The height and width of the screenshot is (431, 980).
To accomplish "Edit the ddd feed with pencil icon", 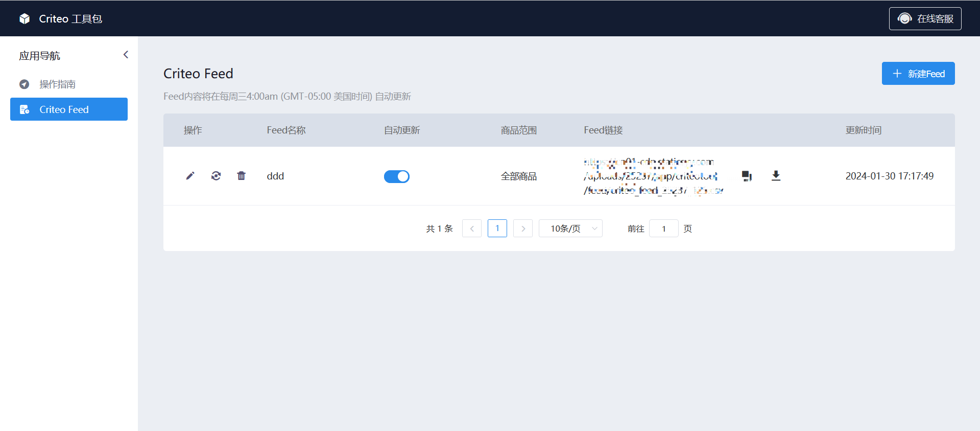I will coord(190,176).
